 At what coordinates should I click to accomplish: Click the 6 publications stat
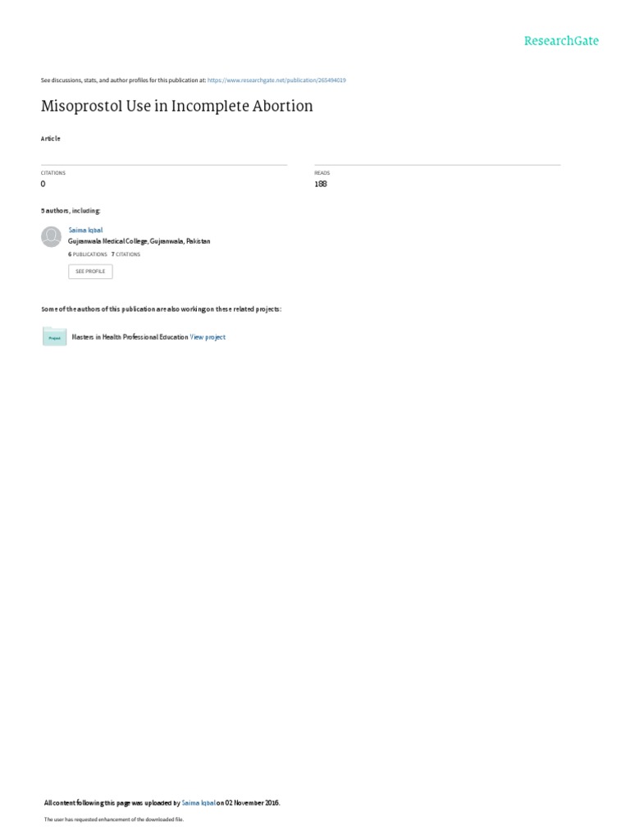pyautogui.click(x=87, y=254)
